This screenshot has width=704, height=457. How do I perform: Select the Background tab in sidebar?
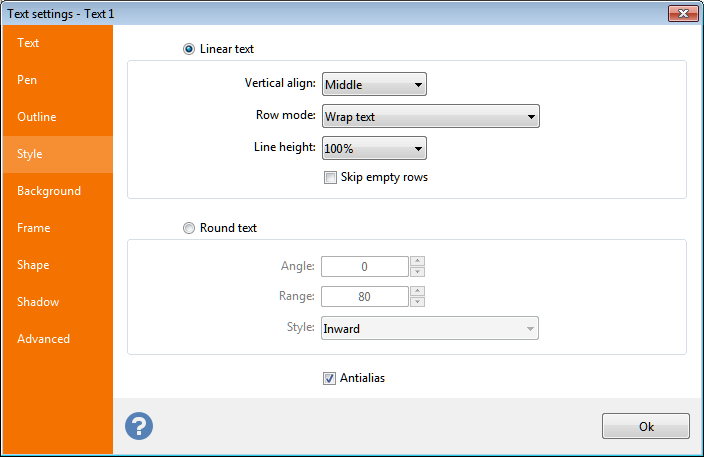(57, 191)
